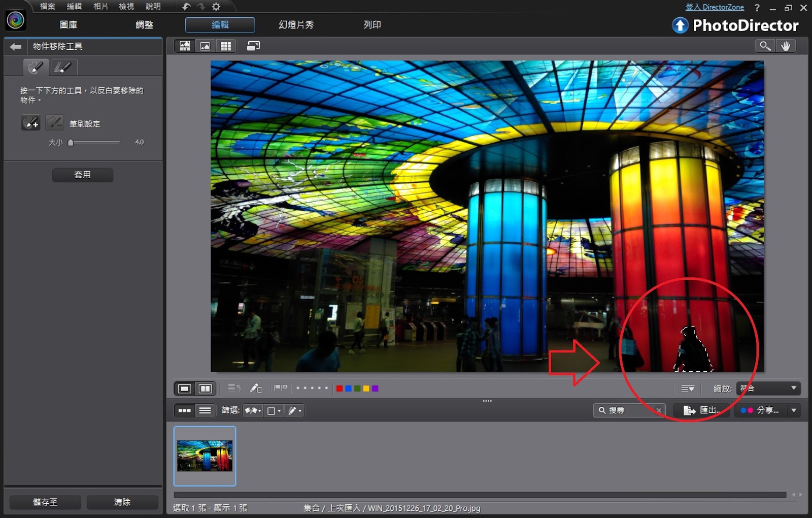Click the back arrow beside 物件移除工具
Image resolution: width=812 pixels, height=518 pixels.
click(15, 47)
